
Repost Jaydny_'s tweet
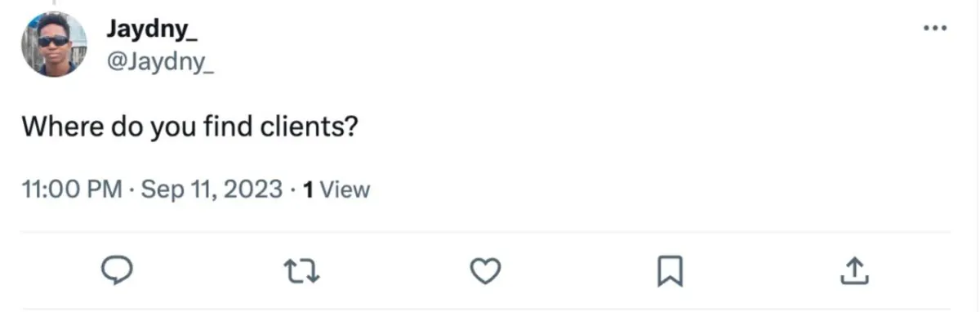point(304,270)
